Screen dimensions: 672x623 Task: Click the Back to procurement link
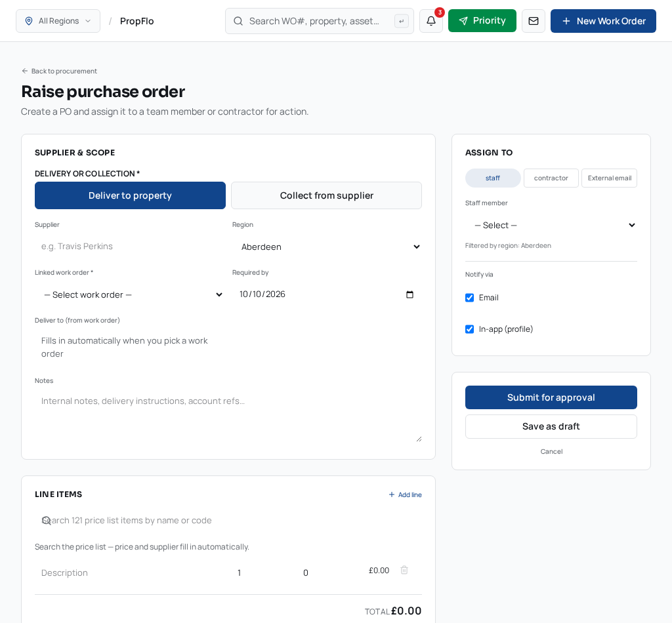[60, 71]
